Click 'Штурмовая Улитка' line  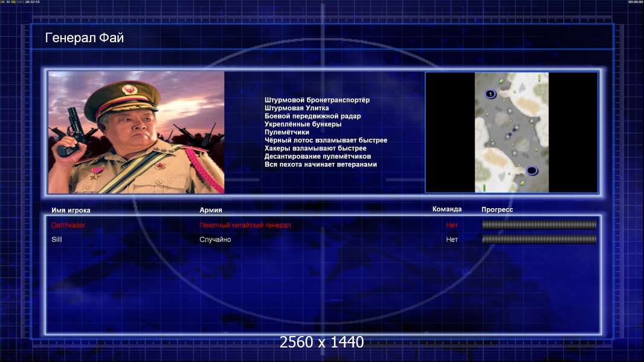click(297, 108)
